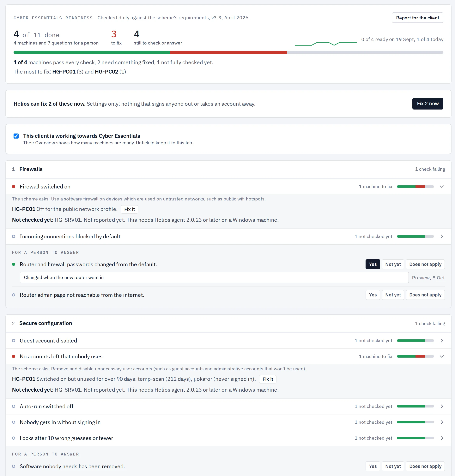
Task: Click Firewalls '1 check failing' status text
Action: (x=430, y=169)
